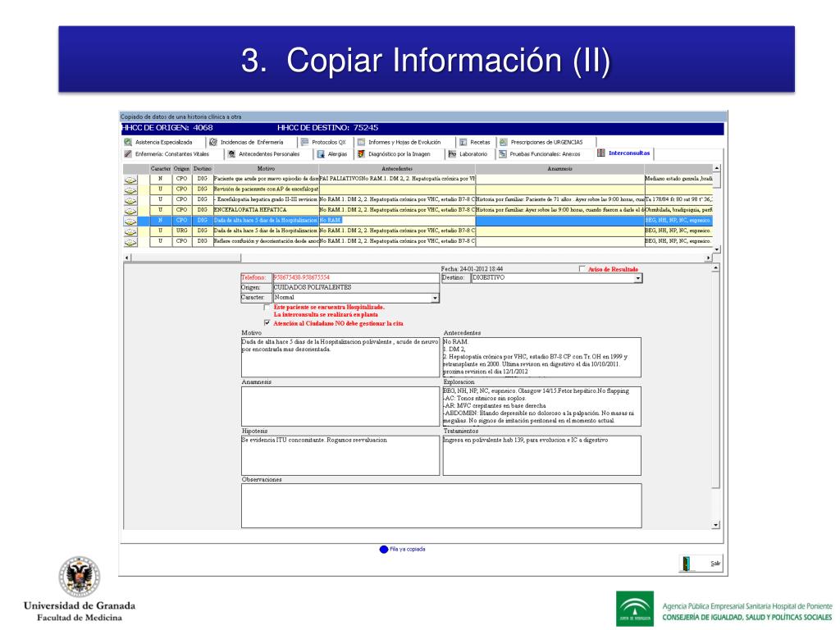Viewport: 840px width, 630px height.
Task: Click the table's horizontal scrollbar thumb
Action: 186,258
